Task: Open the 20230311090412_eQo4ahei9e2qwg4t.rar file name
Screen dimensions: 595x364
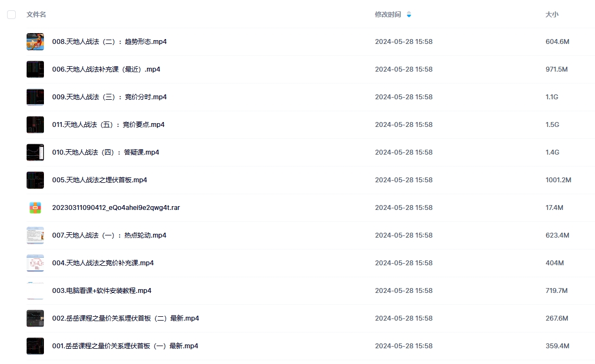Action: click(x=116, y=208)
